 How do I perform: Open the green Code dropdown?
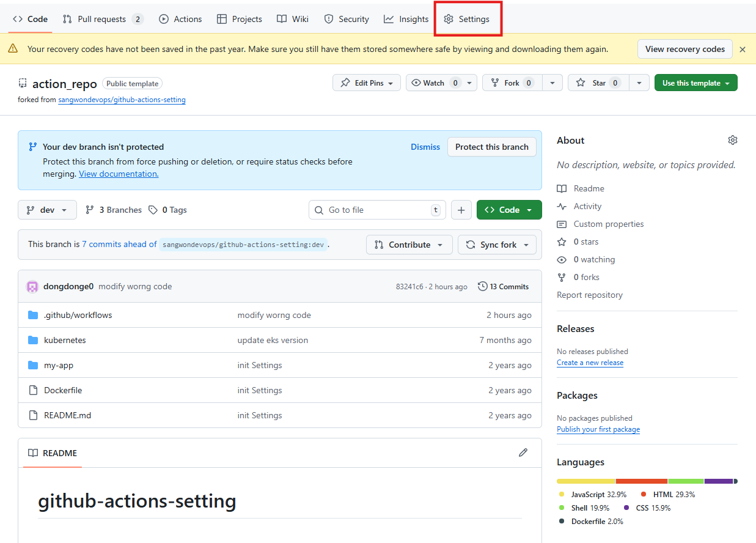pos(509,210)
